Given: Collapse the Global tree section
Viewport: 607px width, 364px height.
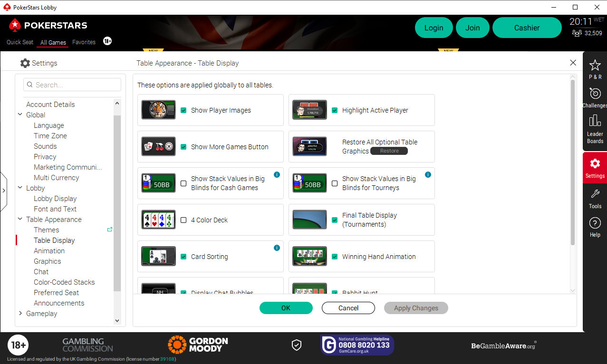Looking at the screenshot, I should pyautogui.click(x=20, y=115).
